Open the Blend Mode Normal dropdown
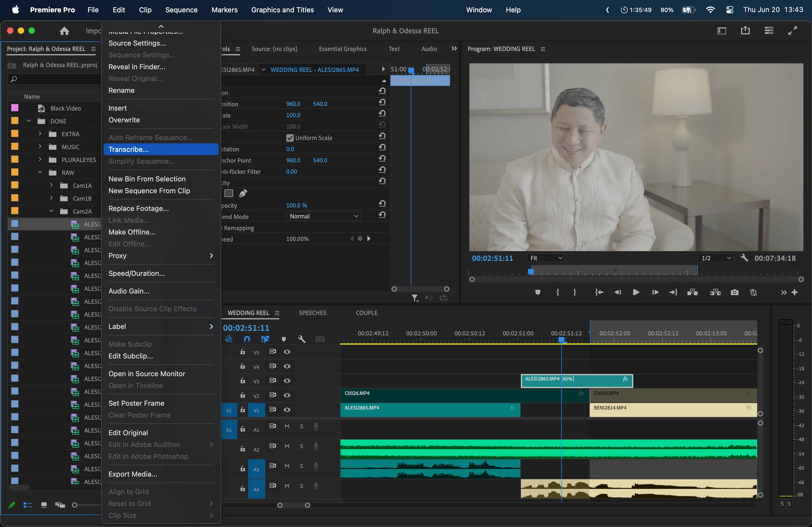Viewport: 812px width, 527px height. (323, 216)
